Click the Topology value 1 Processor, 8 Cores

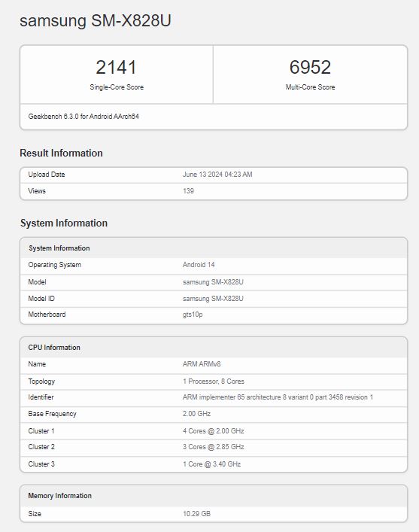(214, 382)
